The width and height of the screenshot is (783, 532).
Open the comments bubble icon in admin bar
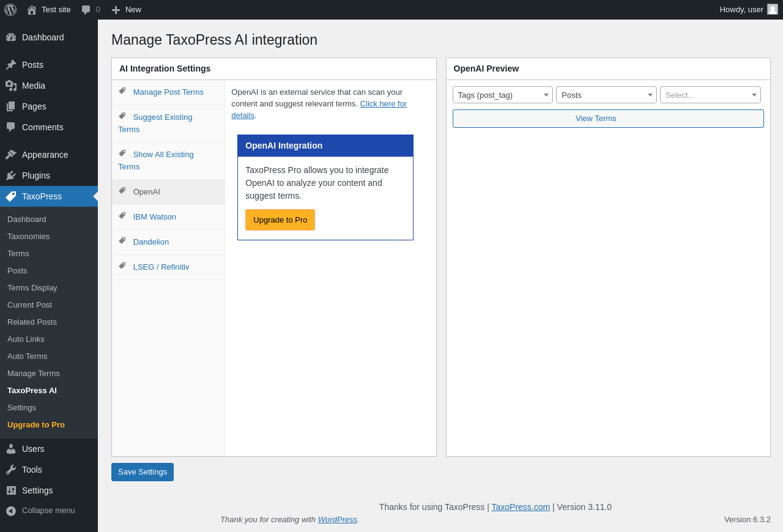(x=86, y=10)
